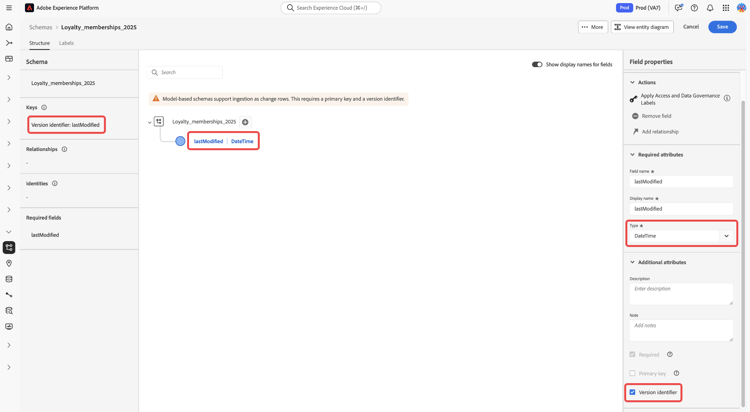Image resolution: width=750 pixels, height=412 pixels.
Task: Click the Field name input
Action: tap(681, 181)
